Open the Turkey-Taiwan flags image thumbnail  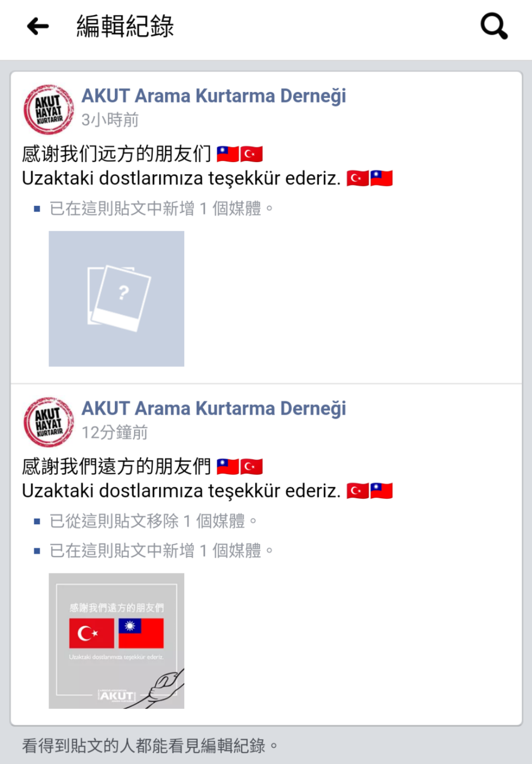[x=116, y=641]
